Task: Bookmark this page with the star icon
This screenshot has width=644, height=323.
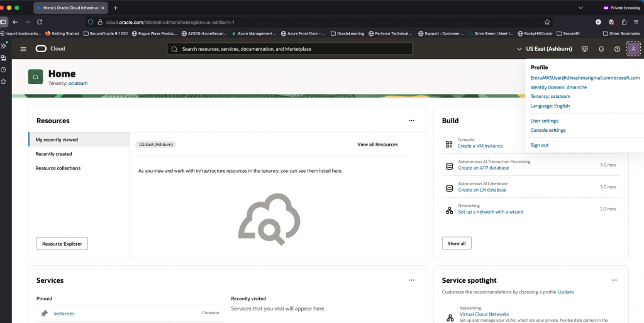Action: pos(547,22)
